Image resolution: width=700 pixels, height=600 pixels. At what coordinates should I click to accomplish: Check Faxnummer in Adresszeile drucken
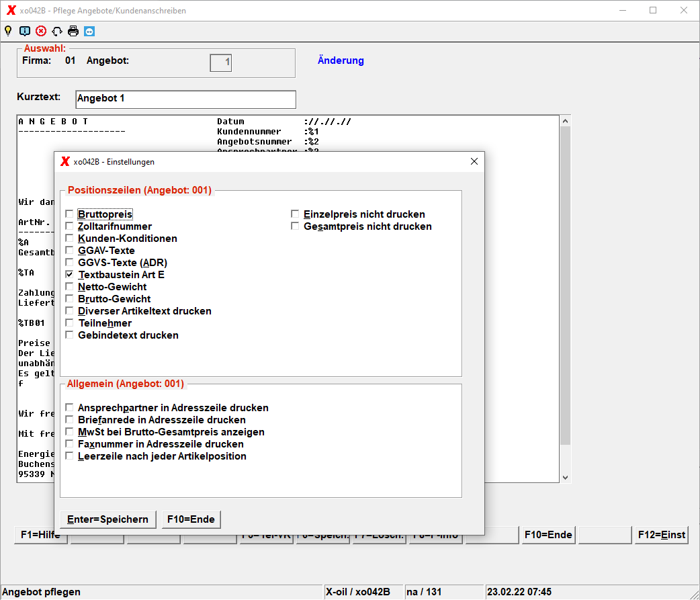[x=69, y=443]
